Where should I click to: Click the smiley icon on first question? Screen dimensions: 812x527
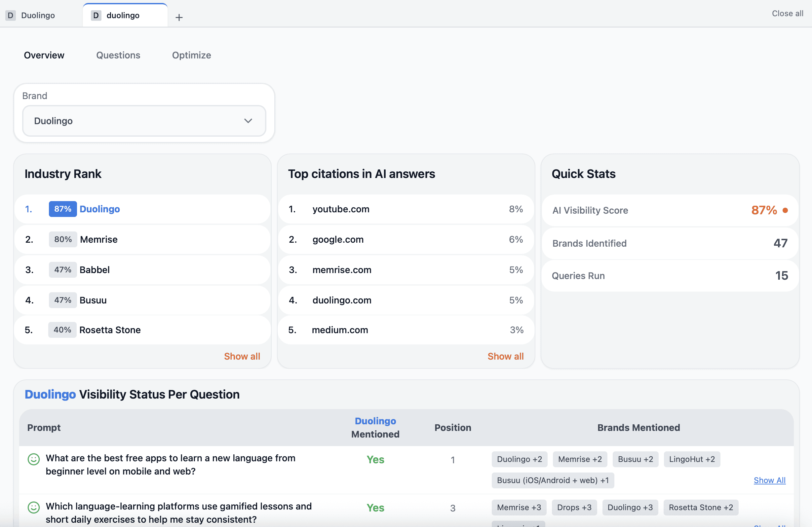coord(33,459)
